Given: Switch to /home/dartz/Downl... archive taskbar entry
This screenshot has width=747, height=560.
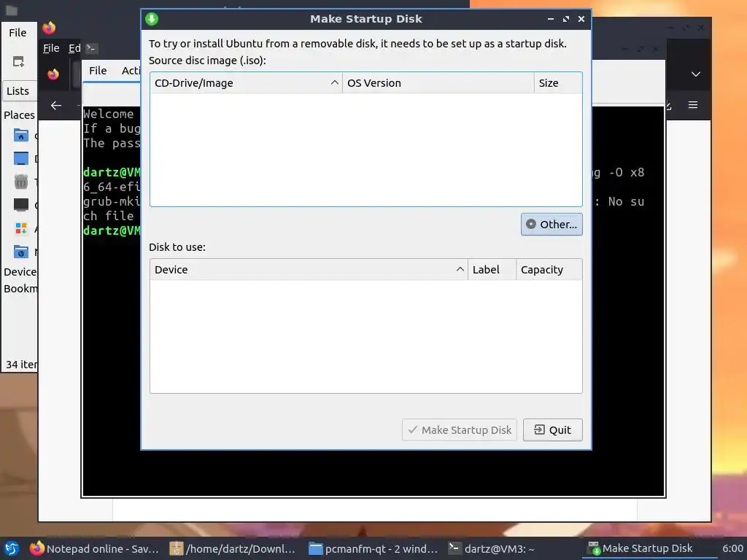Looking at the screenshot, I should pos(233,548).
